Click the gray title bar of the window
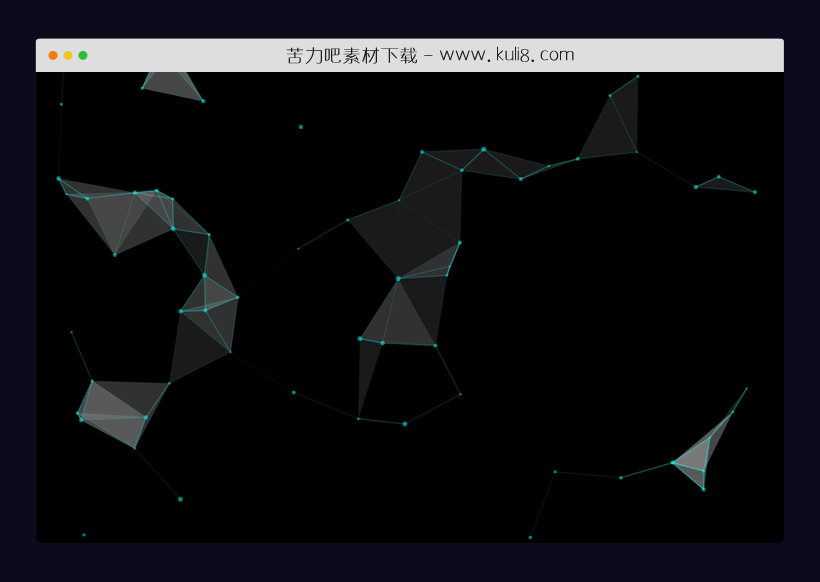 click(x=650, y=54)
